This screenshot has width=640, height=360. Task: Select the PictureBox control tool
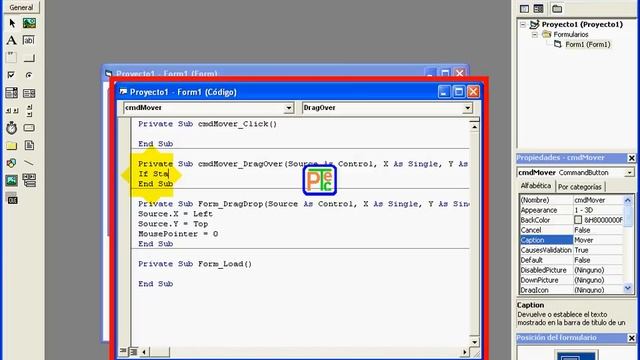click(x=29, y=23)
